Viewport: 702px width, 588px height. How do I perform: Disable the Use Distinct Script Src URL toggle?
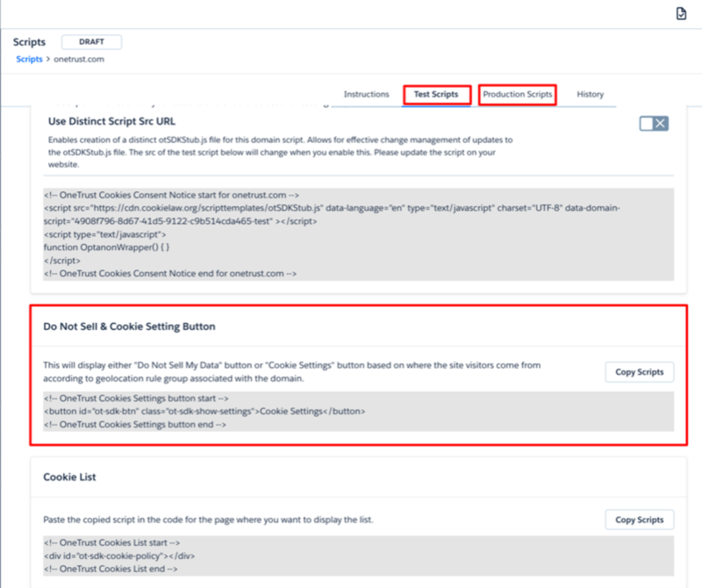click(653, 124)
